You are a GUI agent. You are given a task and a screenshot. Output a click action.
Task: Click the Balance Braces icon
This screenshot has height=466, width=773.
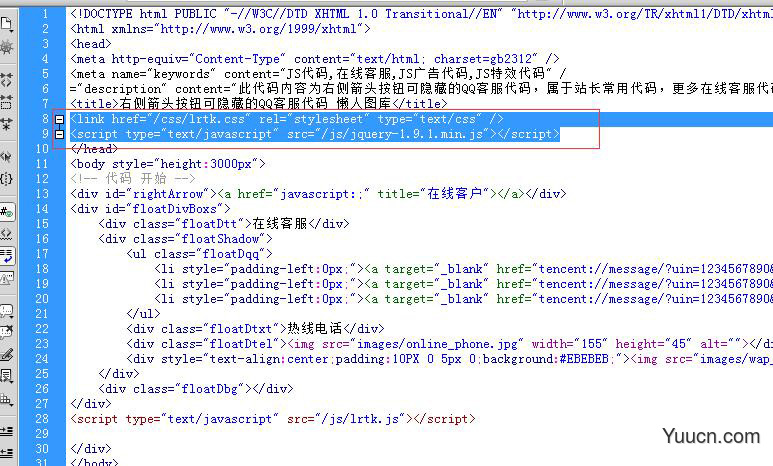click(6, 179)
